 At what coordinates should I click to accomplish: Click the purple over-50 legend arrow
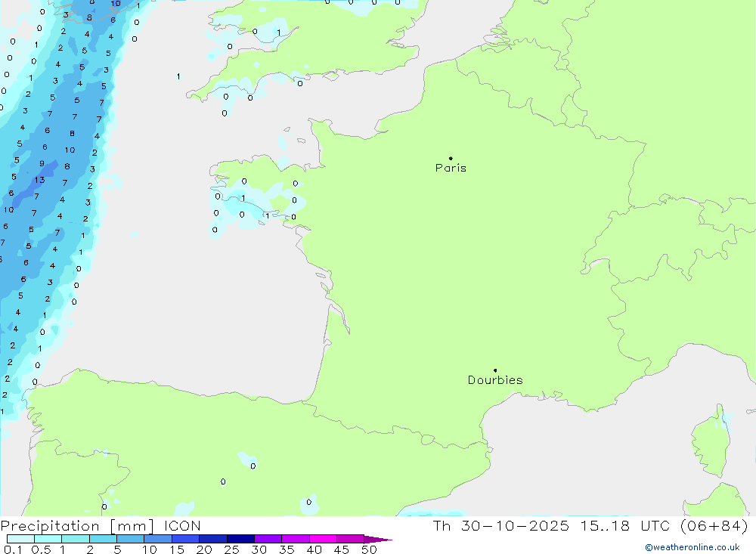click(378, 539)
